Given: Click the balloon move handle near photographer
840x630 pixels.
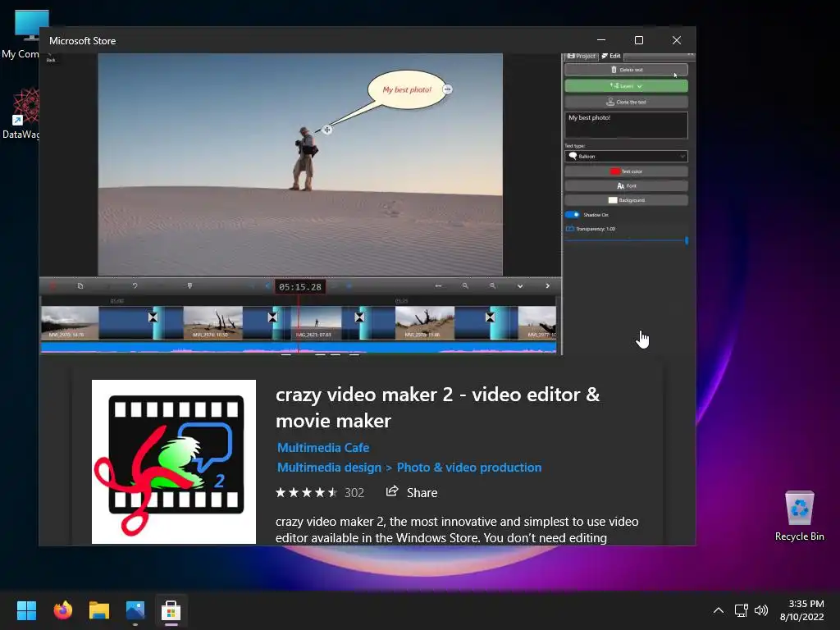Looking at the screenshot, I should click(x=327, y=130).
